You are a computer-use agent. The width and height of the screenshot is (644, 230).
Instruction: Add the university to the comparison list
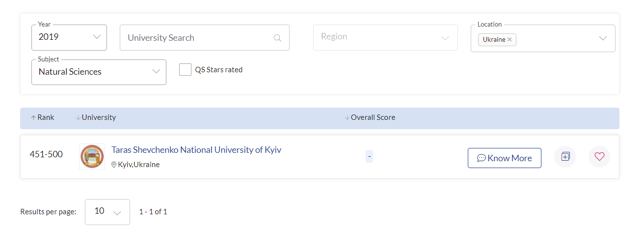(x=565, y=157)
